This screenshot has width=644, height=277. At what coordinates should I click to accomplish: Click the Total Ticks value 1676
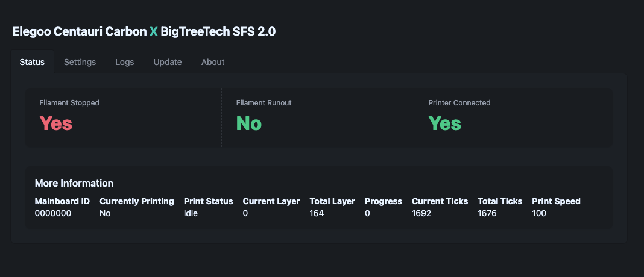[487, 213]
